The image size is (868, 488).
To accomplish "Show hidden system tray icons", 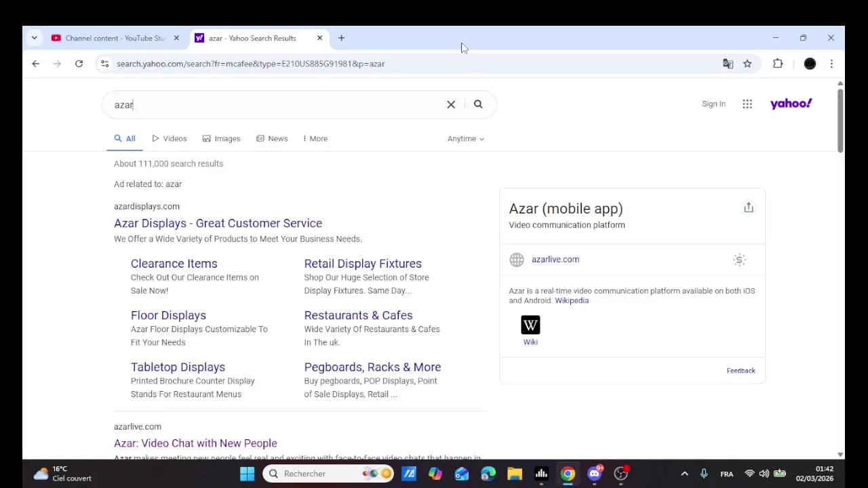I will click(684, 474).
